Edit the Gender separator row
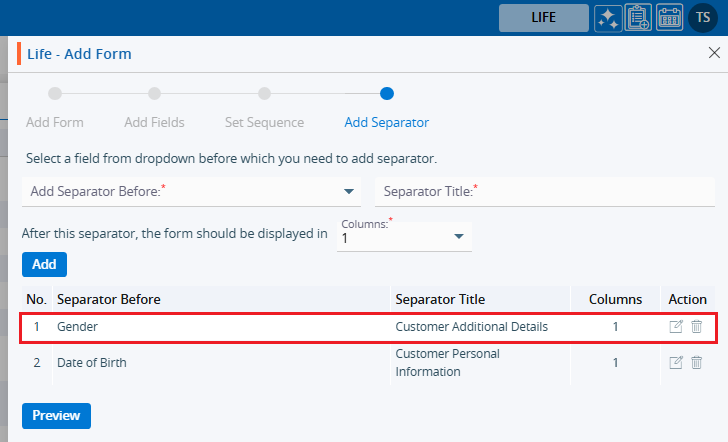This screenshot has height=442, width=728. (x=676, y=326)
